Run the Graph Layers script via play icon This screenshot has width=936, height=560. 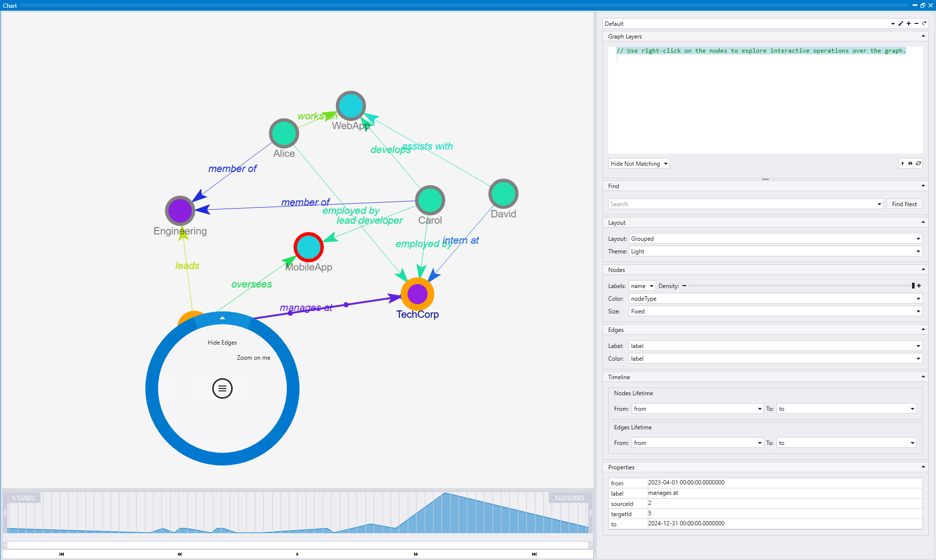click(x=902, y=163)
